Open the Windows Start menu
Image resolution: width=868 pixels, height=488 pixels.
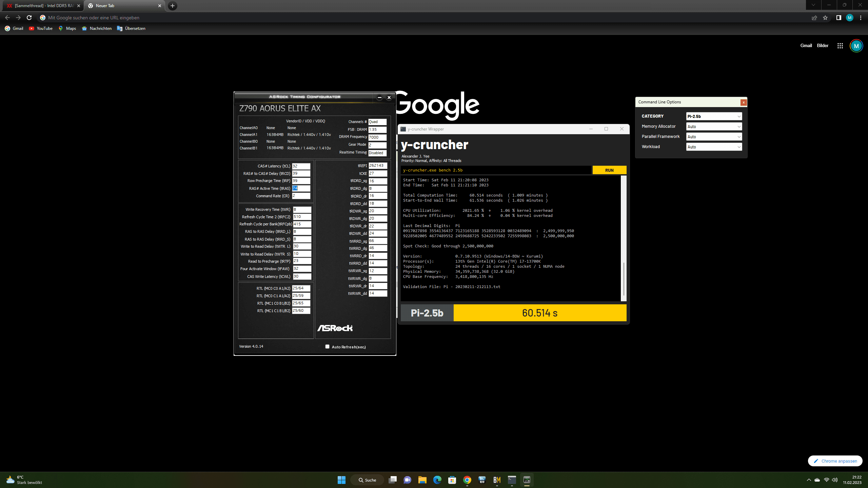[x=341, y=480]
